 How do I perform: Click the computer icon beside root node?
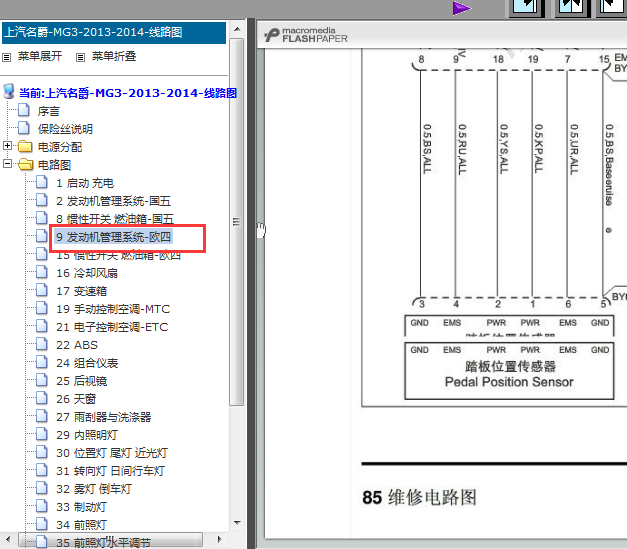click(9, 92)
